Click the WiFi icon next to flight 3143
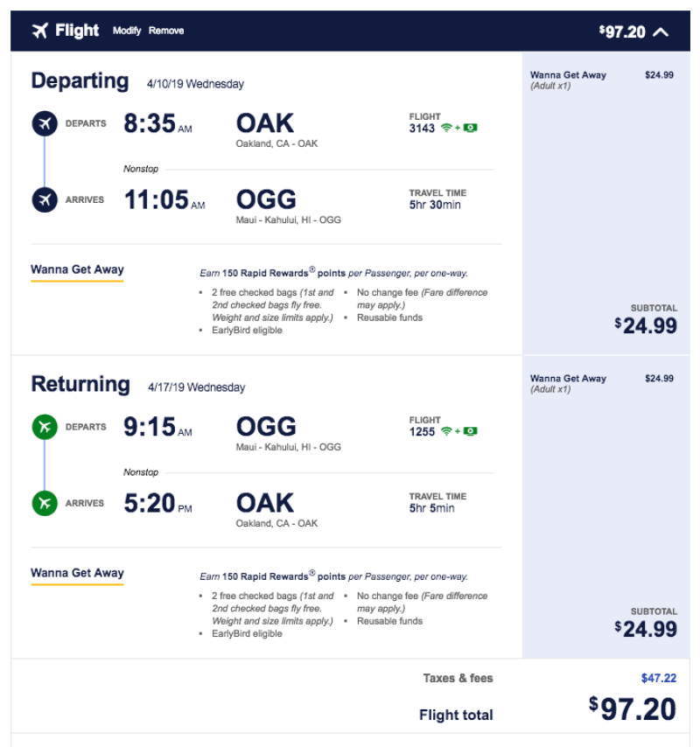Screen dimensions: 700x747 click(446, 128)
